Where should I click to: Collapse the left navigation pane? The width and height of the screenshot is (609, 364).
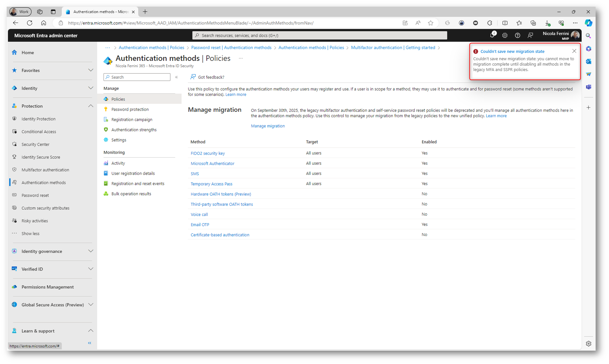(89, 343)
